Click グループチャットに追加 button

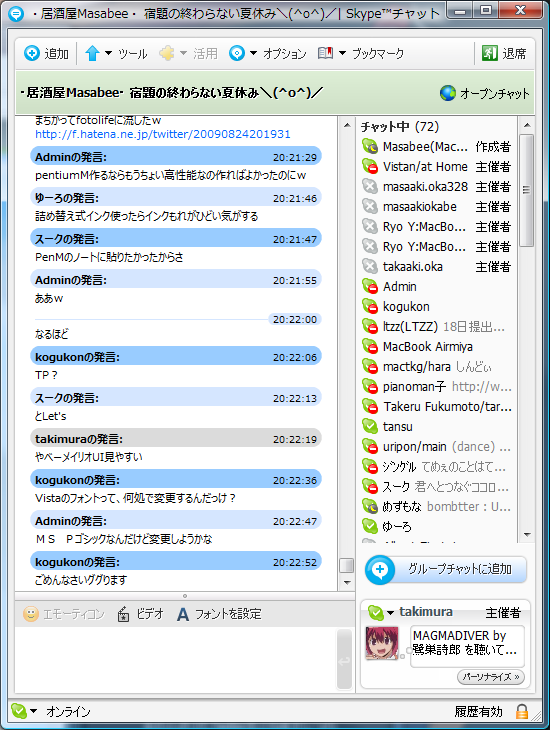(446, 569)
